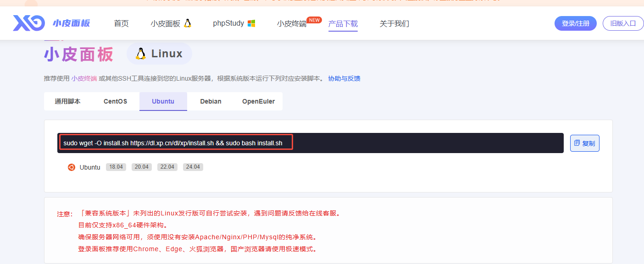Viewport: 644px width, 264px height.
Task: Switch to the OpenEuler tab
Action: tap(258, 101)
